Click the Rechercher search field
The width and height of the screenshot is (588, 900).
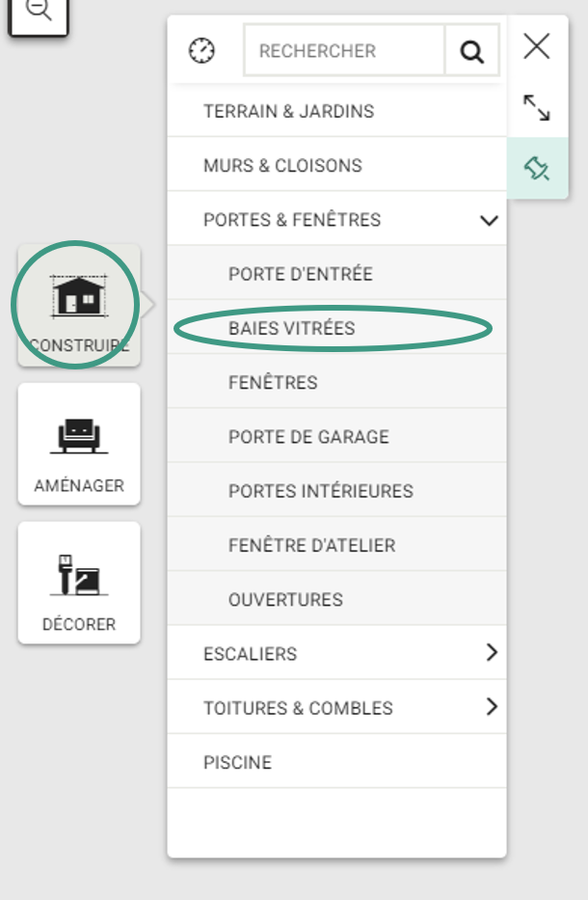pos(344,50)
